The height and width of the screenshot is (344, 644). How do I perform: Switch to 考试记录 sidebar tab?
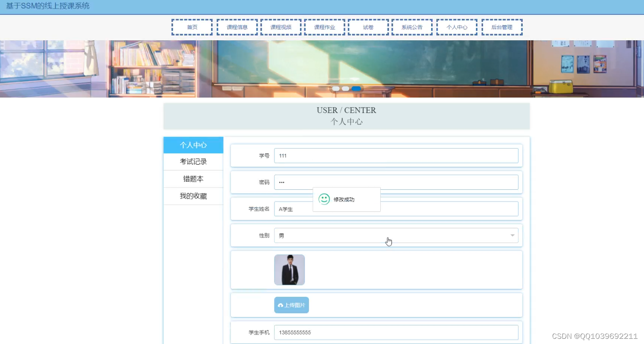coord(193,162)
